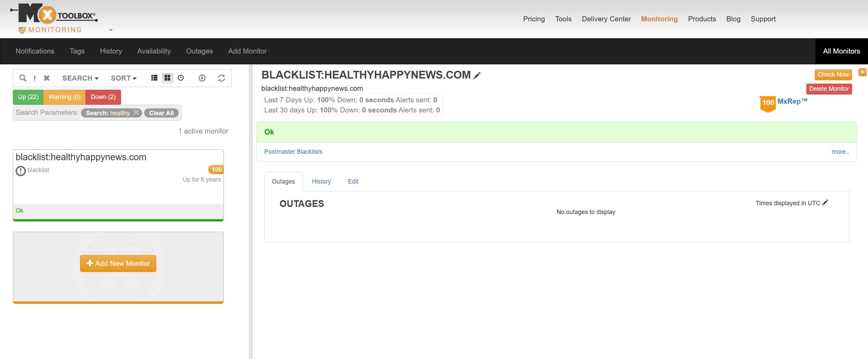Image resolution: width=868 pixels, height=359 pixels.
Task: Switch to list view icon
Action: [154, 78]
